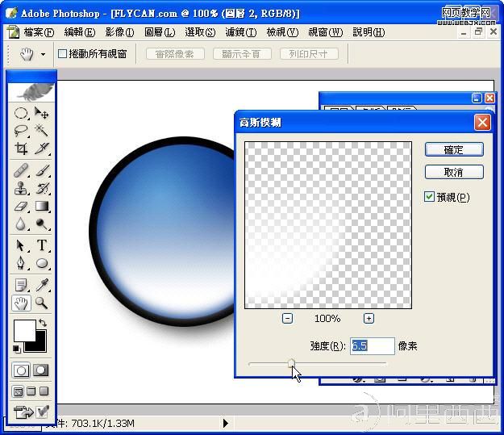The height and width of the screenshot is (435, 504).
Task: Click the document icon beside 檔案 menu
Action: 13,32
